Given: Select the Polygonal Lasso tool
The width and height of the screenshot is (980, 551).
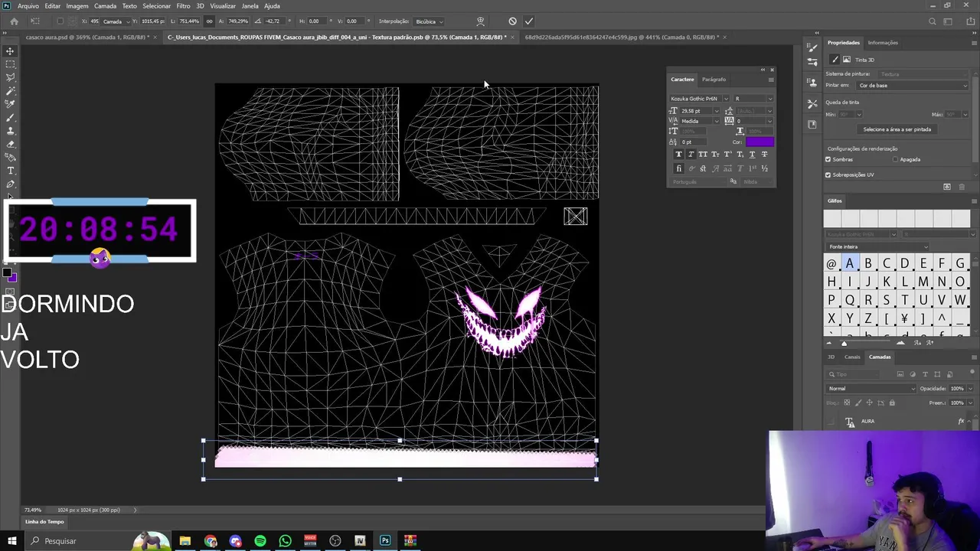Looking at the screenshot, I should [x=10, y=77].
